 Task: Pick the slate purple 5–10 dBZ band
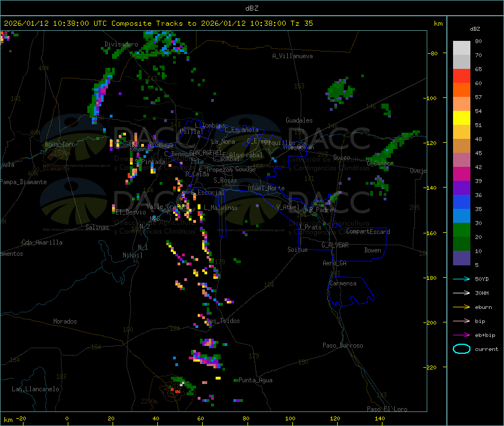click(461, 258)
